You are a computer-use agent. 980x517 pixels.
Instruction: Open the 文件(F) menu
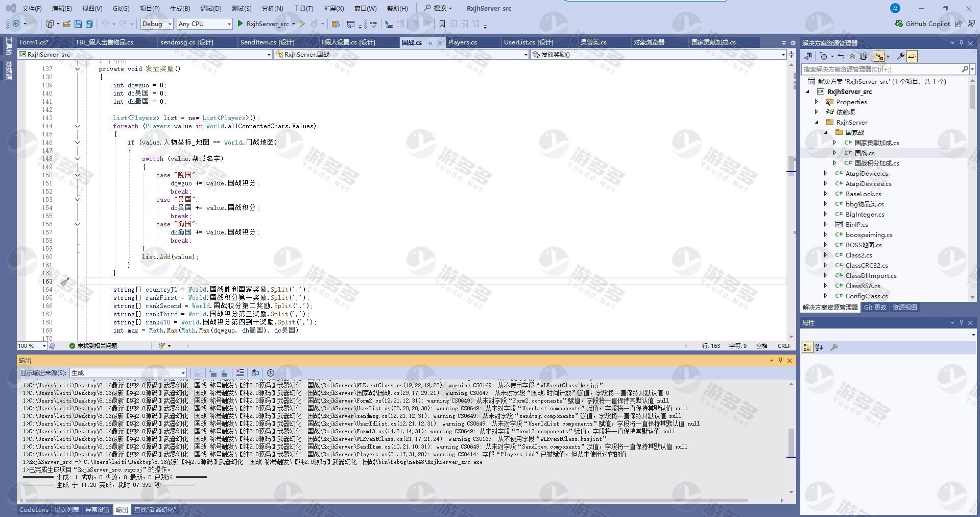tap(32, 8)
